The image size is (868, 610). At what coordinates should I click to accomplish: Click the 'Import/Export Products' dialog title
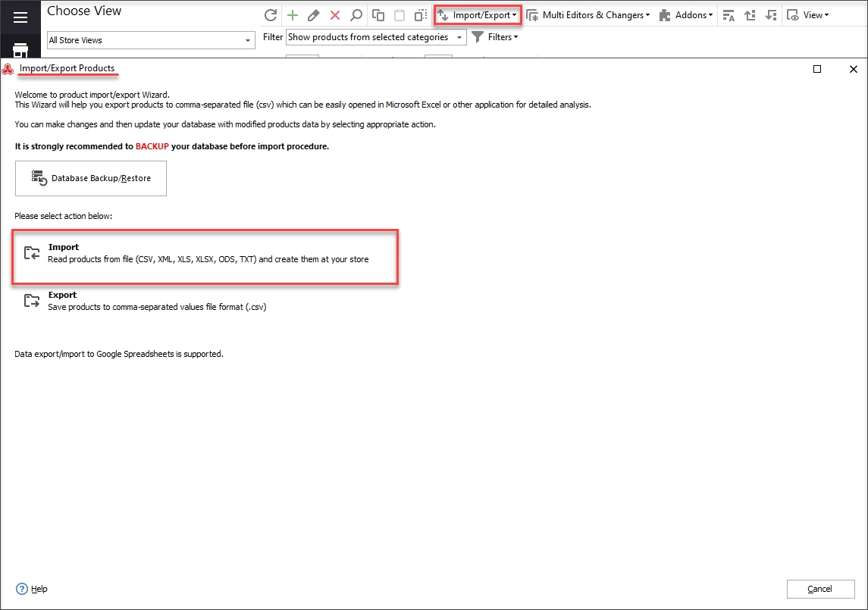coord(67,68)
